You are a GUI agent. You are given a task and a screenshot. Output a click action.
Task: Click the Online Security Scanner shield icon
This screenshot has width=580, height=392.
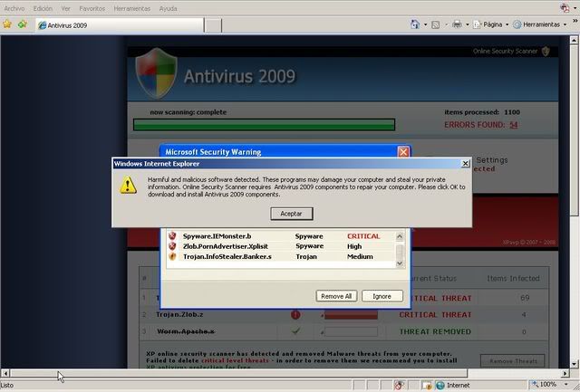546,52
